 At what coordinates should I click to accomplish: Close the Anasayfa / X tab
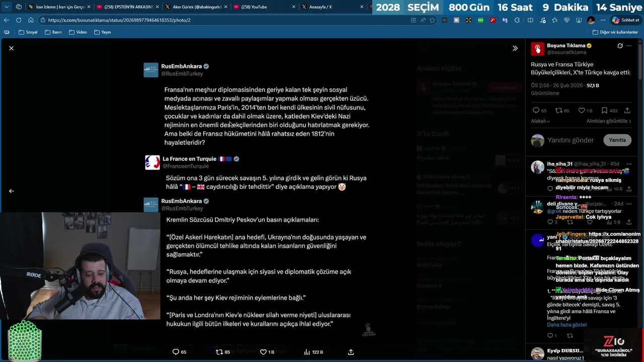362,7
